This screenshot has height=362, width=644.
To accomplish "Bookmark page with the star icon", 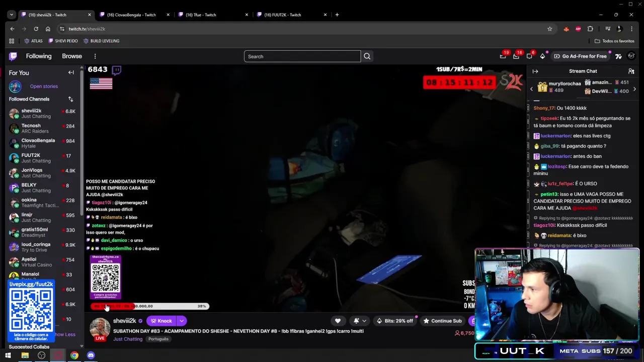I will (x=549, y=29).
